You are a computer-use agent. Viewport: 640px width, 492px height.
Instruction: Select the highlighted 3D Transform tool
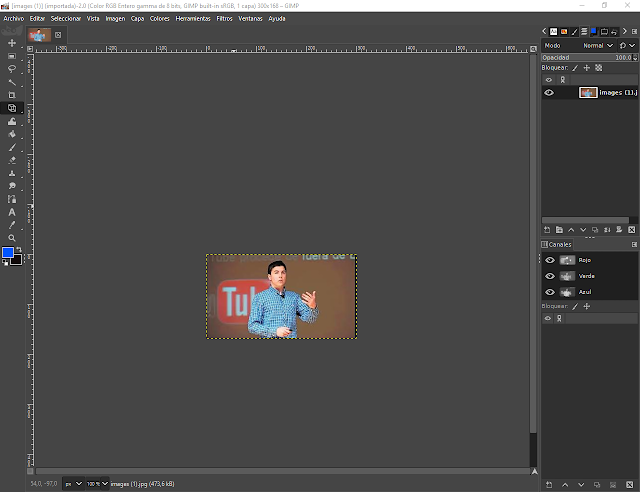(x=12, y=108)
